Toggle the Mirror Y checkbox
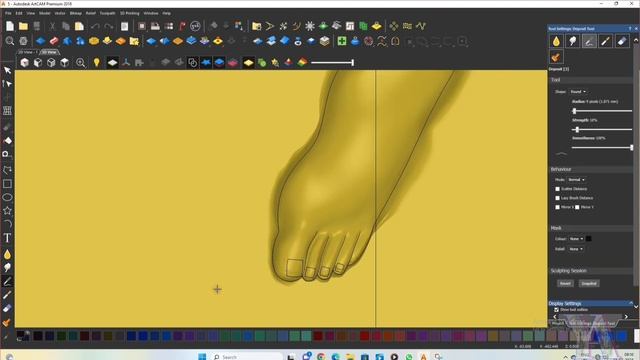 (x=577, y=207)
